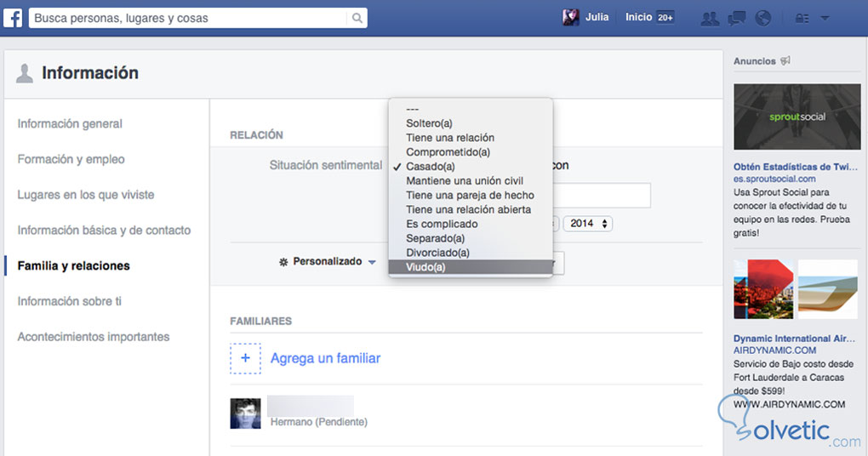Screen dimensions: 868x456
Task: Click the 'Hermano (Pendiente)' label
Action: [x=319, y=422]
